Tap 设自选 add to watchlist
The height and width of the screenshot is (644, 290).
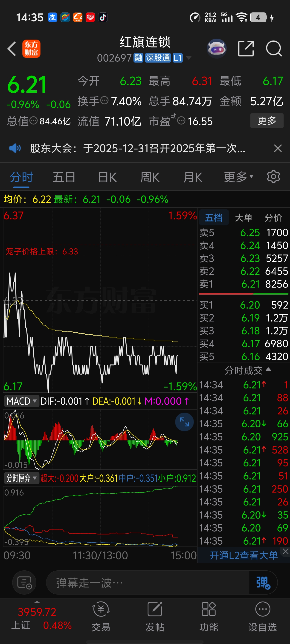(263, 616)
